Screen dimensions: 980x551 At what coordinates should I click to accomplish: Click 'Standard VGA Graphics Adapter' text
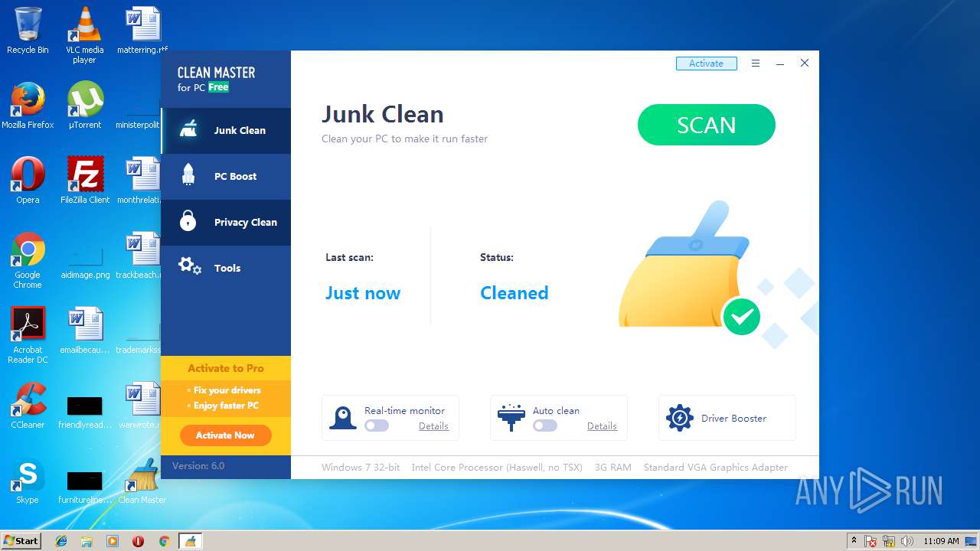(716, 468)
